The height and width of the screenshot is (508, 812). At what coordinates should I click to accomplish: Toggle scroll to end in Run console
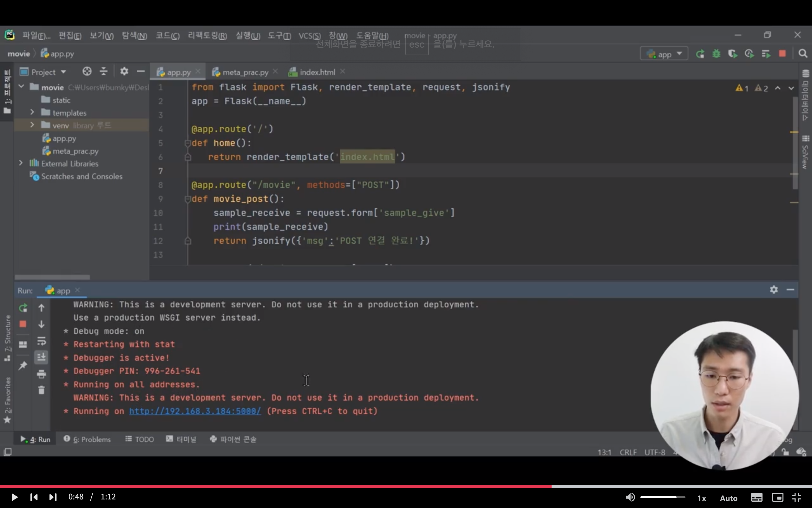pyautogui.click(x=41, y=357)
